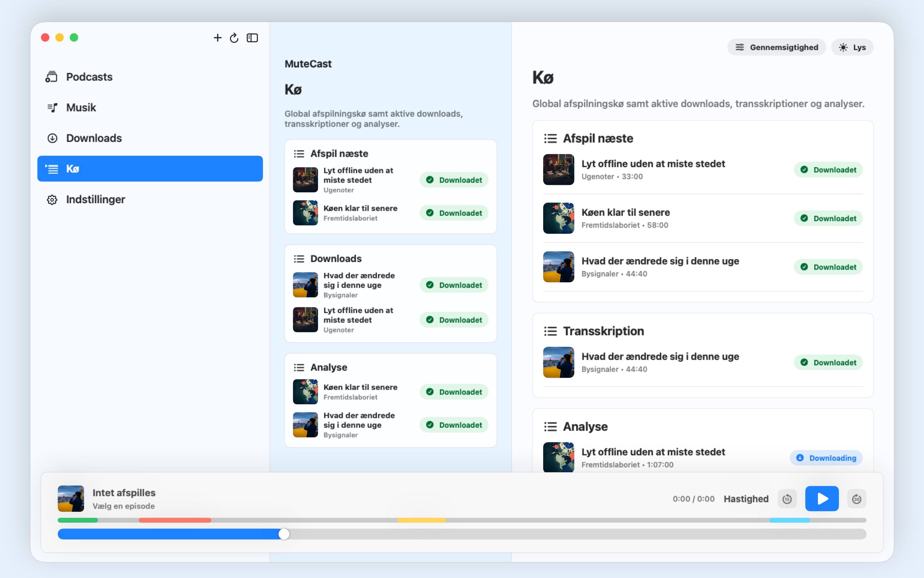The height and width of the screenshot is (578, 924).
Task: Click the refresh icon in the sidebar header
Action: [x=234, y=38]
